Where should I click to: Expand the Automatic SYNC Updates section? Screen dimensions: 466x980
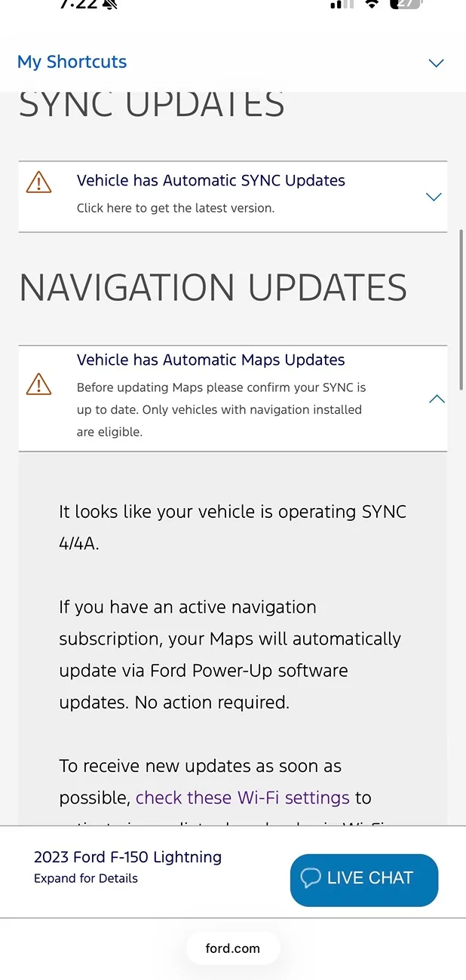[x=434, y=196]
